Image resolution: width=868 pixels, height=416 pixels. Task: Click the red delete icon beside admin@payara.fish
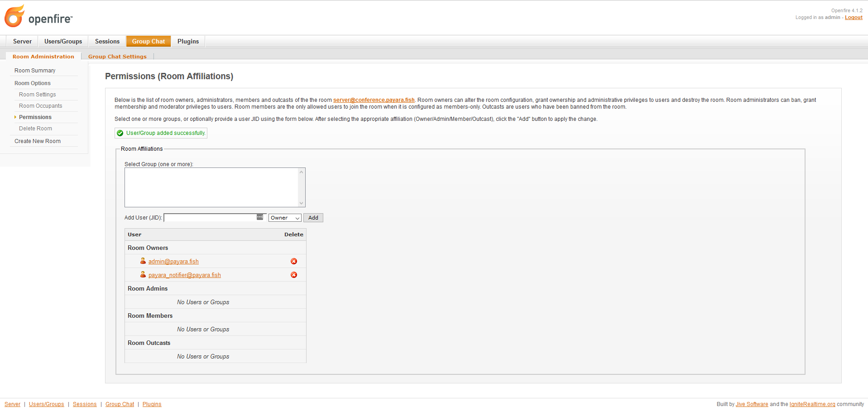(x=294, y=261)
